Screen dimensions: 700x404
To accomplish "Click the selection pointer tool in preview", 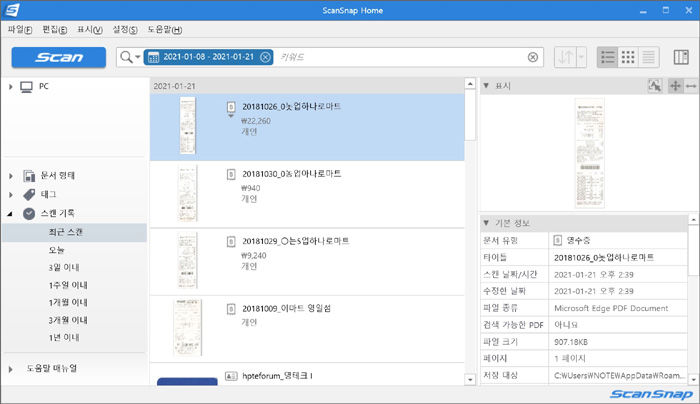I will pos(655,86).
